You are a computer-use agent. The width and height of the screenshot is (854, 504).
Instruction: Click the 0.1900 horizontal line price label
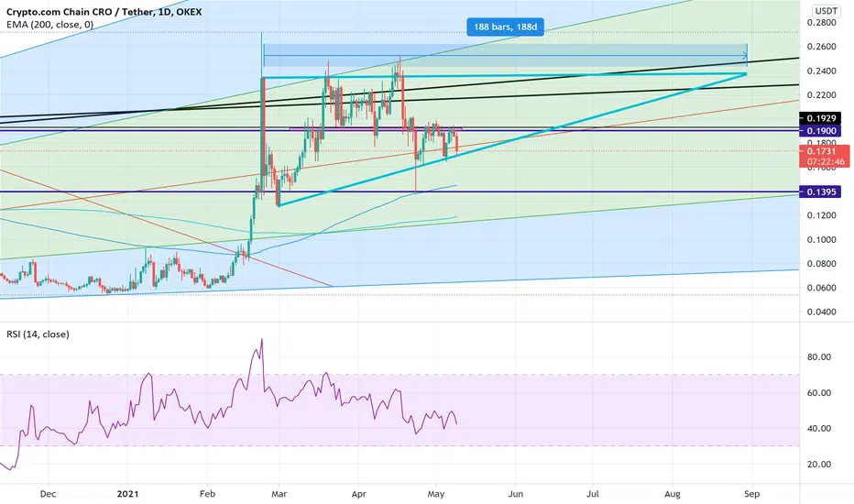(x=820, y=131)
